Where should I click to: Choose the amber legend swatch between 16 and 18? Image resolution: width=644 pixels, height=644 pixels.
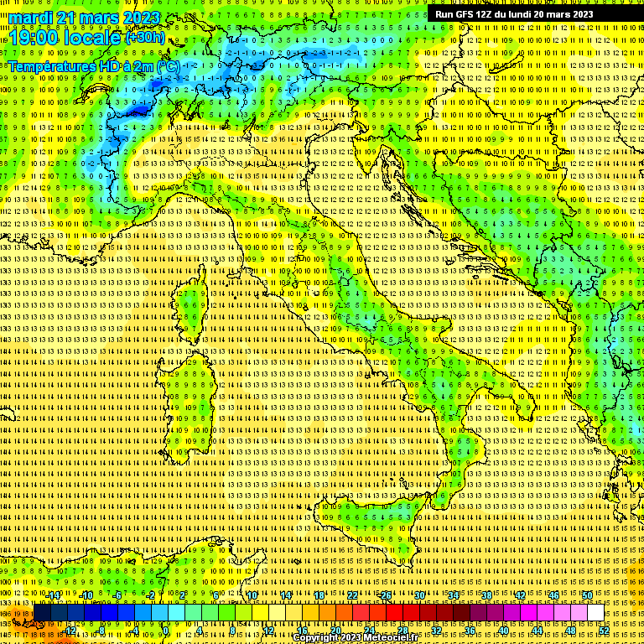(311, 612)
